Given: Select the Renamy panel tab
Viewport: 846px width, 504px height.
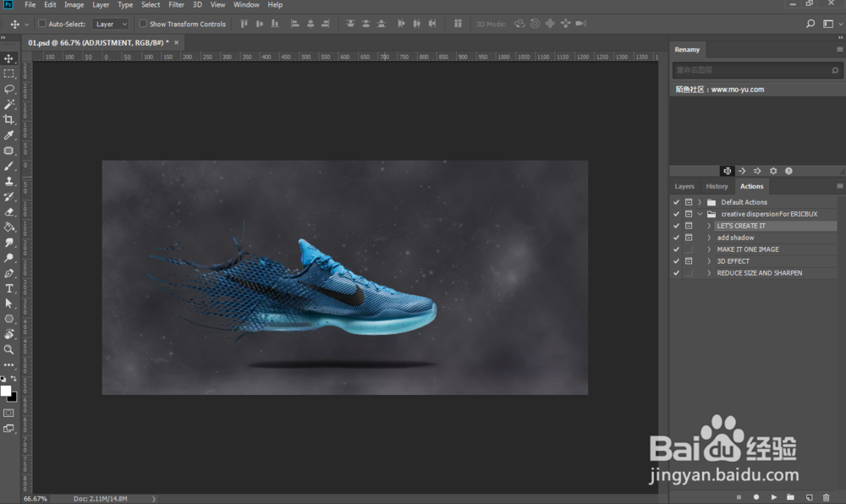Looking at the screenshot, I should click(x=687, y=50).
